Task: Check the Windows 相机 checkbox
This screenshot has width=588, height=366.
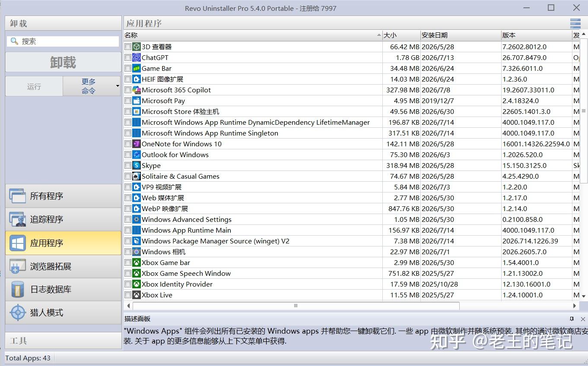Action: (x=128, y=252)
